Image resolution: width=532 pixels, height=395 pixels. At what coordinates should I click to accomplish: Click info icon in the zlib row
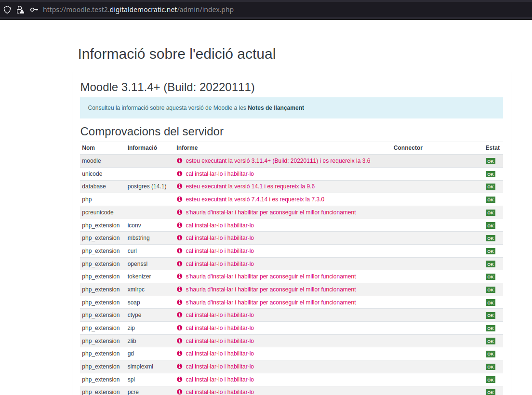click(x=179, y=341)
